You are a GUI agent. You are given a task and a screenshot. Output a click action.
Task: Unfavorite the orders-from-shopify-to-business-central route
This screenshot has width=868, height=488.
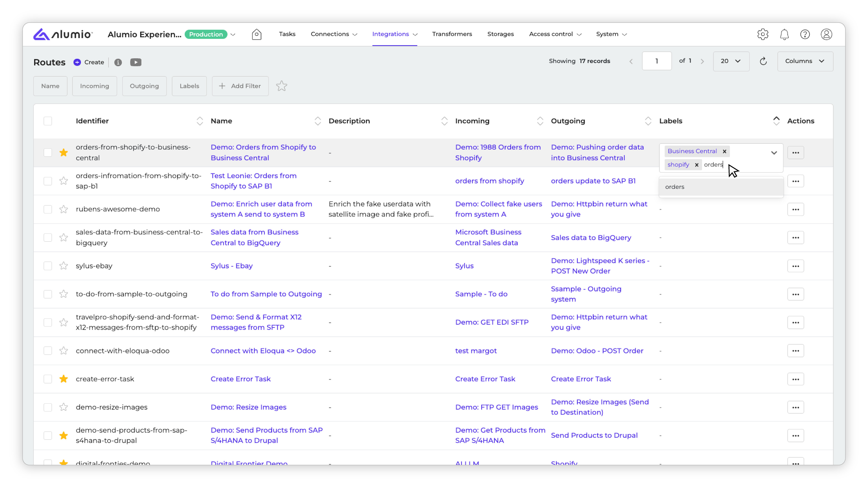pos(63,152)
